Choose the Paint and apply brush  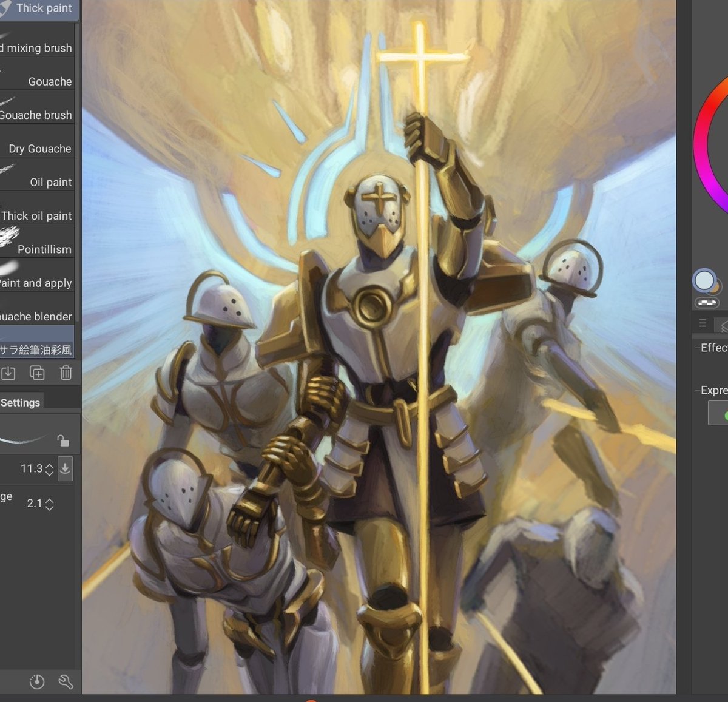(37, 275)
